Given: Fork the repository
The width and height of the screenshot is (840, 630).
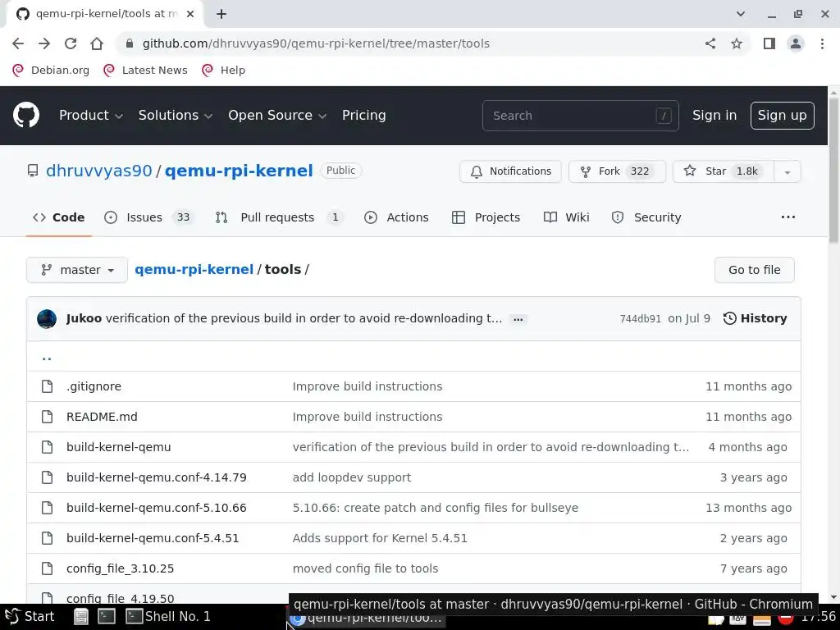Looking at the screenshot, I should [617, 171].
